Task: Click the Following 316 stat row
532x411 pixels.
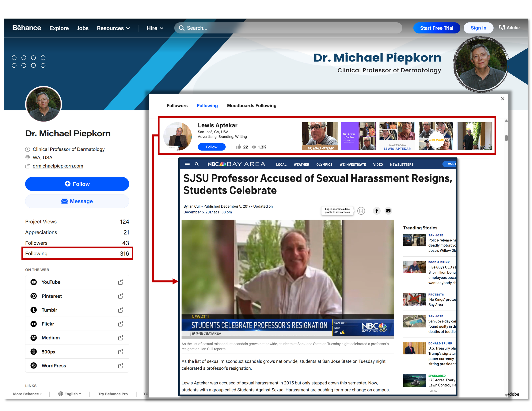Action: pyautogui.click(x=77, y=254)
